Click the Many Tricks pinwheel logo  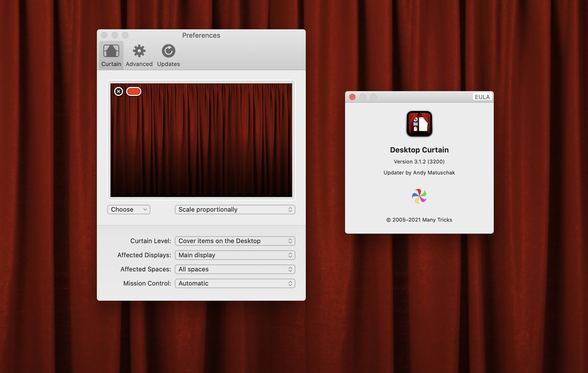[x=419, y=196]
